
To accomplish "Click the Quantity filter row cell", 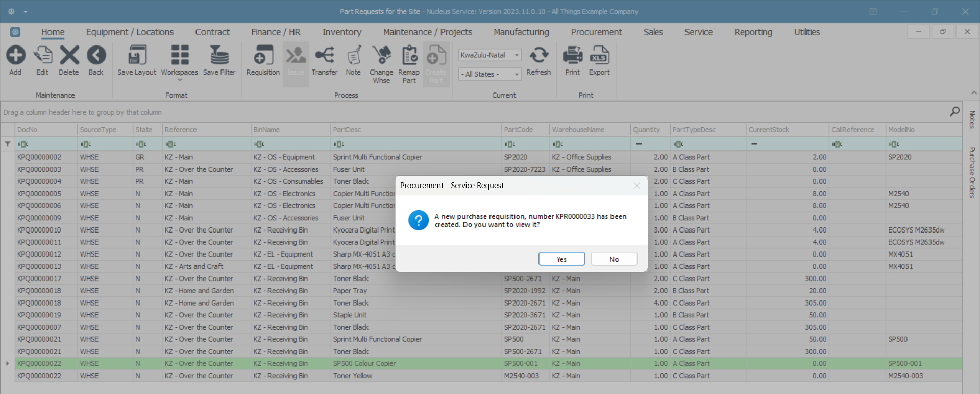I will click(650, 144).
